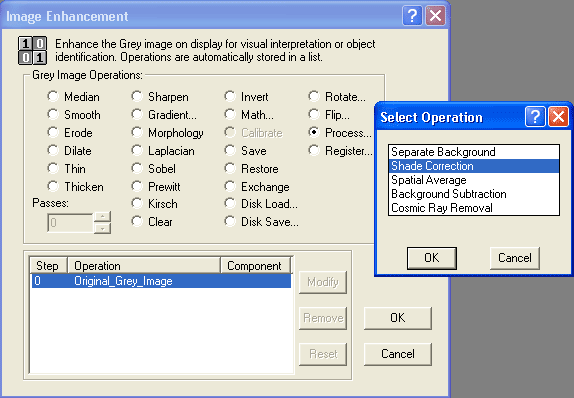This screenshot has width=574, height=398.
Task: Click the Image Enhancement help question icon
Action: point(412,16)
